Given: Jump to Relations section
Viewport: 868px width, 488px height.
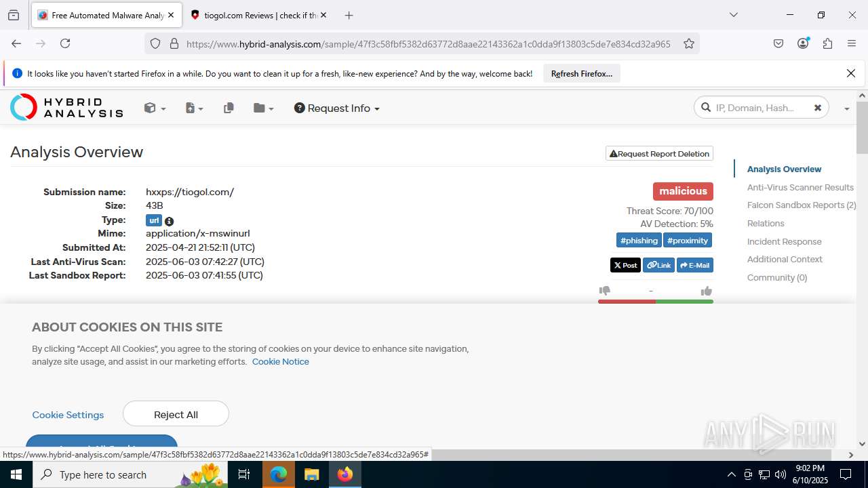Looking at the screenshot, I should tap(766, 223).
